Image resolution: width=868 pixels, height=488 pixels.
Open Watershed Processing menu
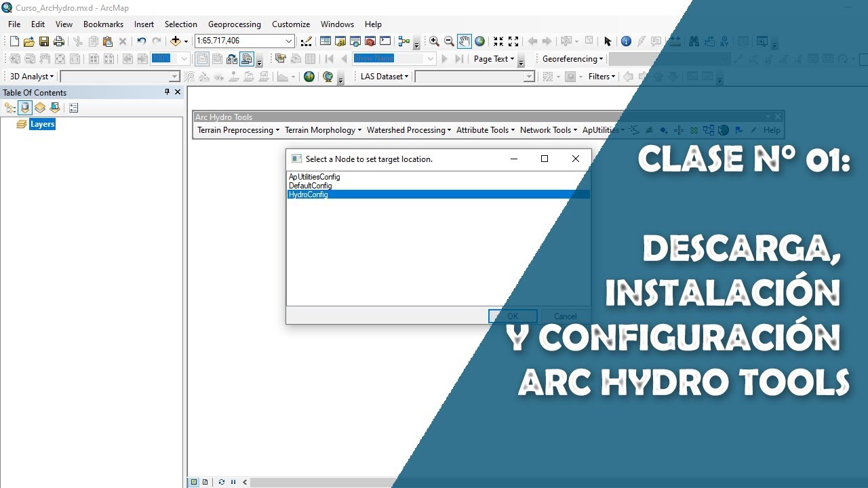point(409,130)
